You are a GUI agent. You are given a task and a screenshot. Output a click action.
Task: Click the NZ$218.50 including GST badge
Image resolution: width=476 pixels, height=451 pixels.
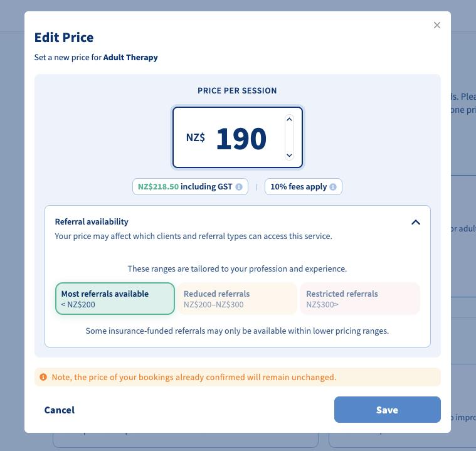click(x=191, y=186)
